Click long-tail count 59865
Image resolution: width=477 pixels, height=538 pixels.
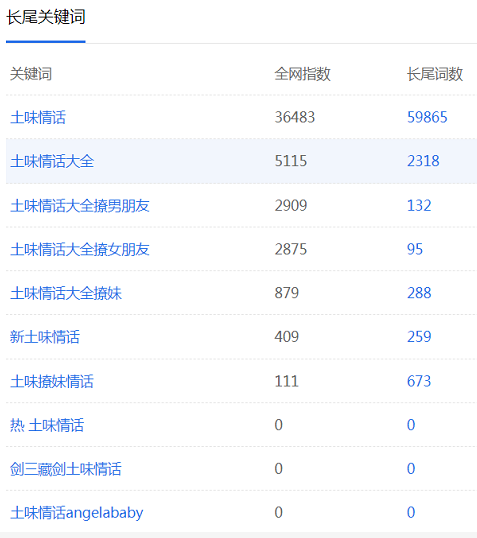tap(427, 117)
